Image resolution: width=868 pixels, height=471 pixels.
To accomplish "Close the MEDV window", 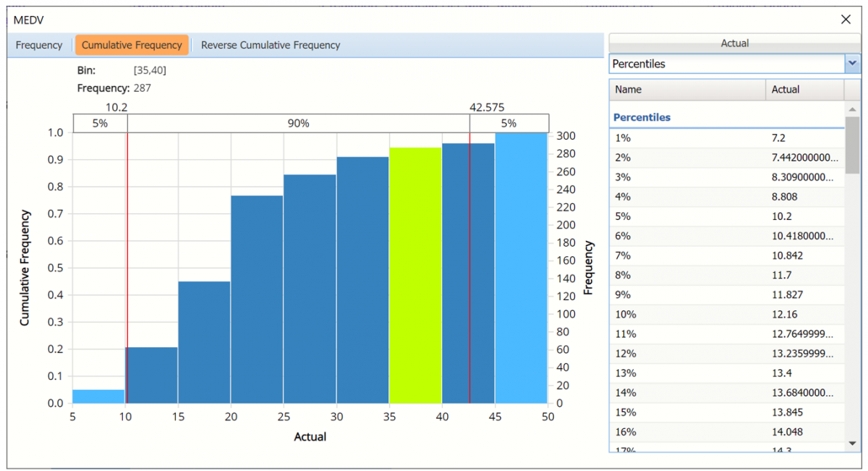I will pos(846,20).
